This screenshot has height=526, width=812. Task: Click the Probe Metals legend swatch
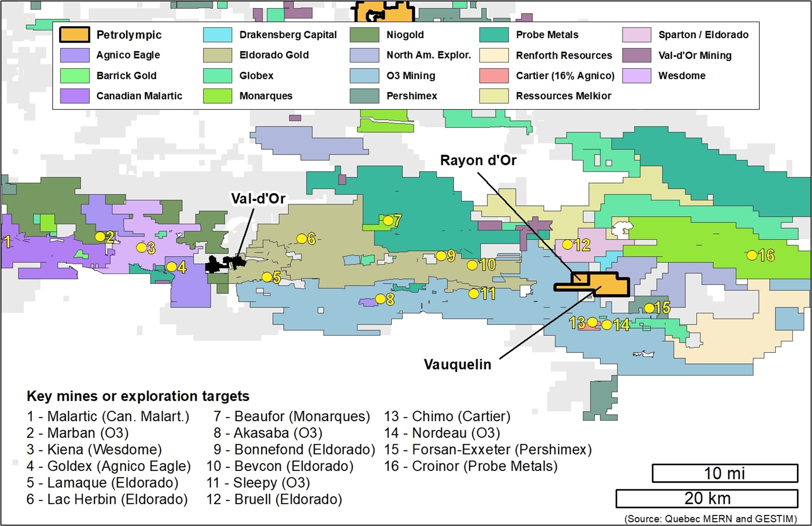(x=494, y=35)
